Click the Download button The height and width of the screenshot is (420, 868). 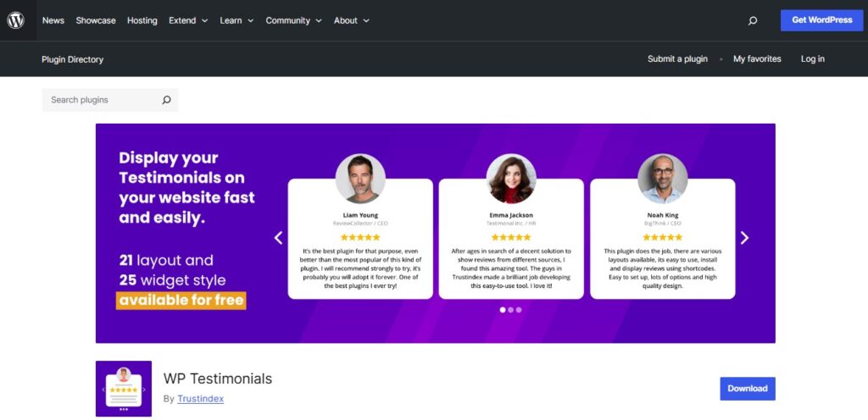click(x=748, y=389)
